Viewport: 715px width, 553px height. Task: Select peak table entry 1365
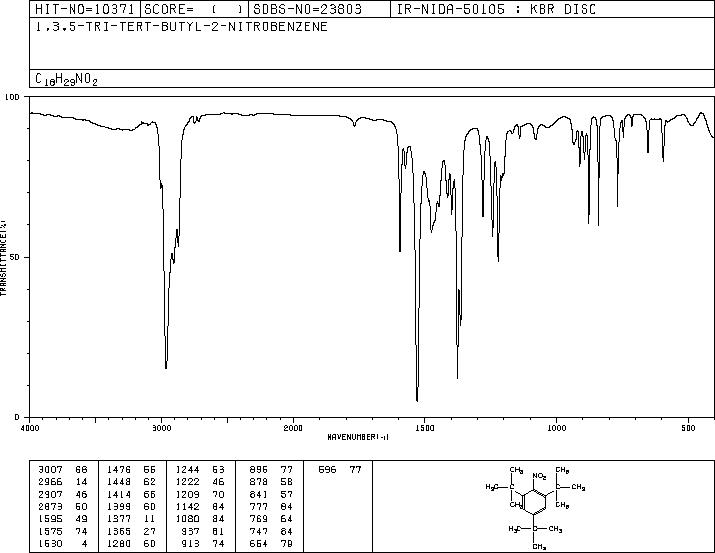click(x=119, y=531)
